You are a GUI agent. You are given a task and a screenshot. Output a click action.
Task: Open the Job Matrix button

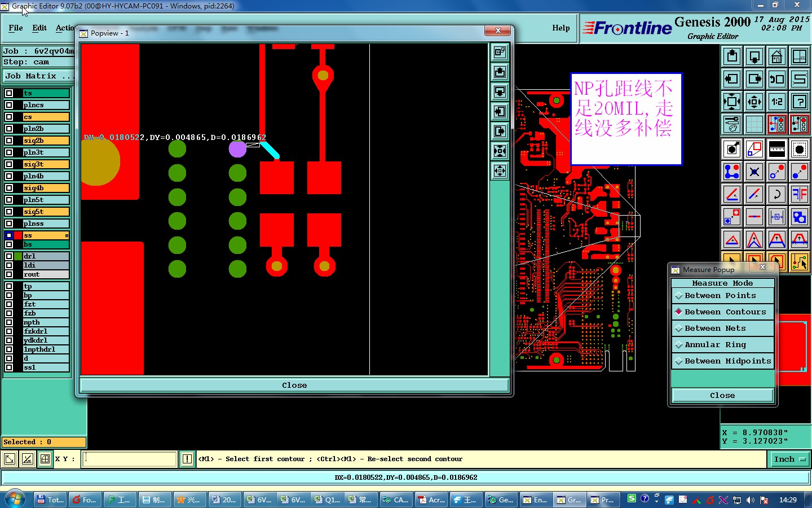38,76
